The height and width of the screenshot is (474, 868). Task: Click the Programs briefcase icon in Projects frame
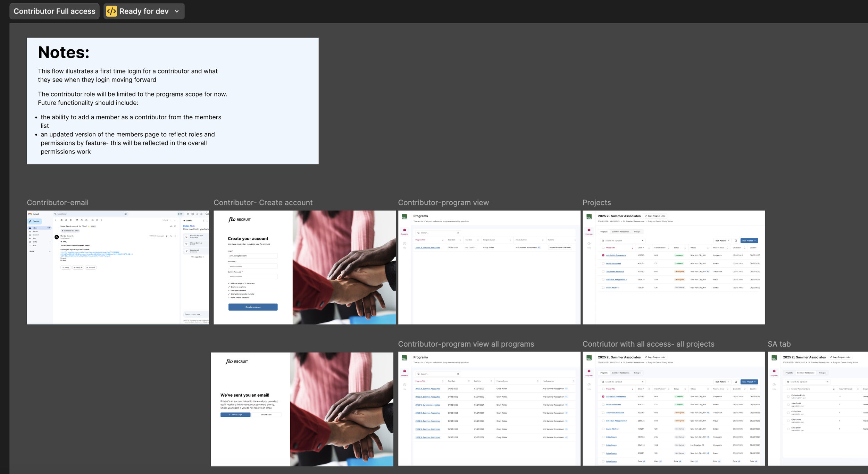point(589,230)
